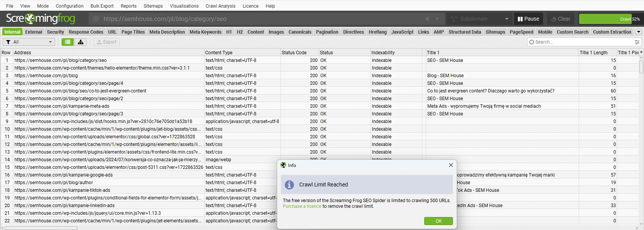Image resolution: width=644 pixels, height=230 pixels.
Task: Switch to list view mode
Action: coord(68,42)
